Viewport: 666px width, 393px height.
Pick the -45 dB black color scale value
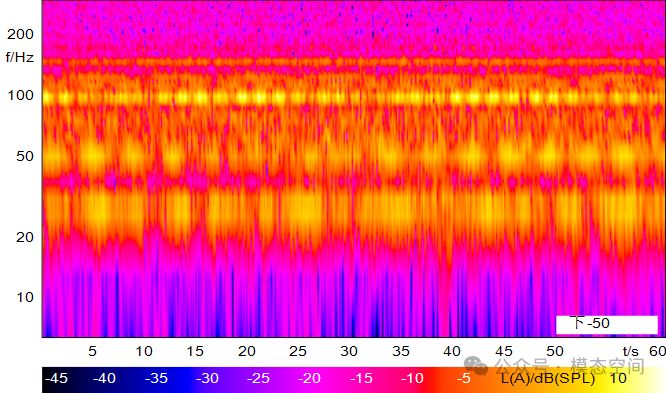coord(56,378)
